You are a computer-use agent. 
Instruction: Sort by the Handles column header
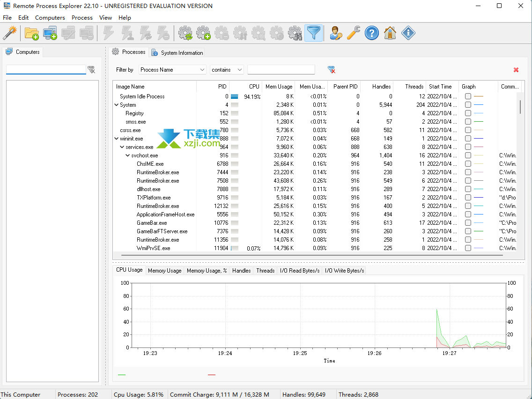[x=377, y=87]
